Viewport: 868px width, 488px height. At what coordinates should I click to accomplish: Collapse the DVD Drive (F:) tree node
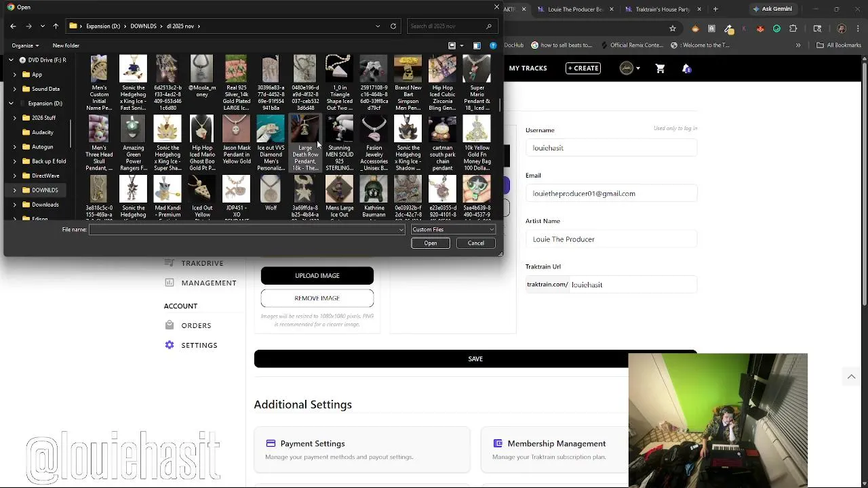[x=11, y=60]
